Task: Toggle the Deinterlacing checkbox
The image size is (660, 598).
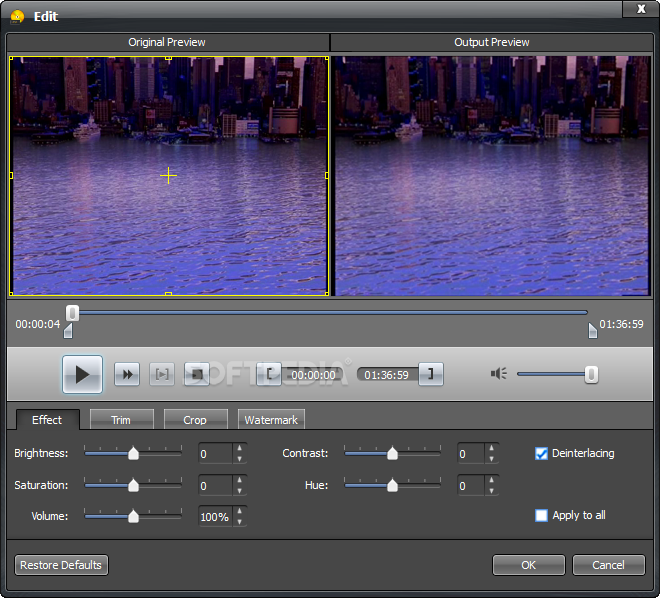Action: click(542, 453)
